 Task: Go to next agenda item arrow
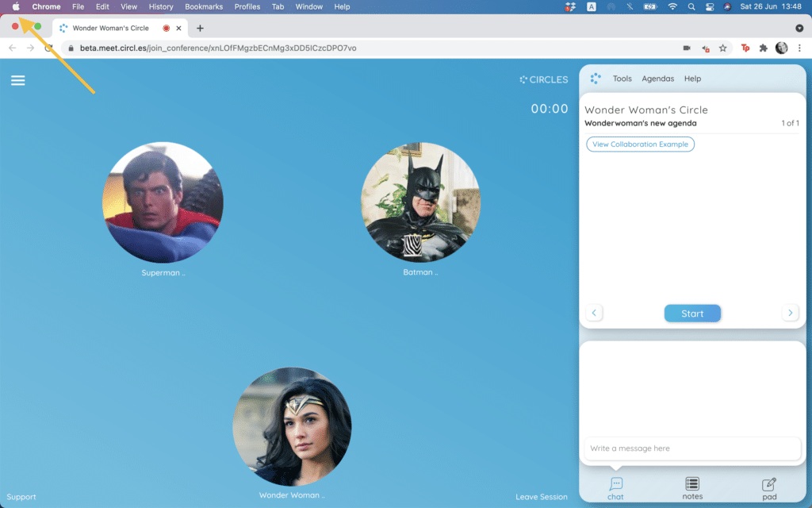pyautogui.click(x=791, y=313)
